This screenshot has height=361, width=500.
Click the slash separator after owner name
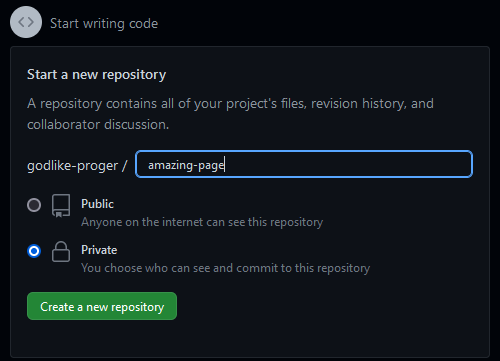(125, 166)
